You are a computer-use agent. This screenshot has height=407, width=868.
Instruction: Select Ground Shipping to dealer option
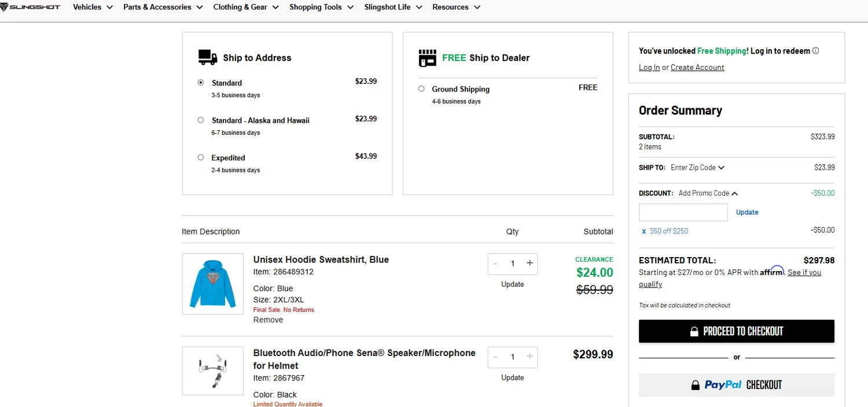click(421, 89)
